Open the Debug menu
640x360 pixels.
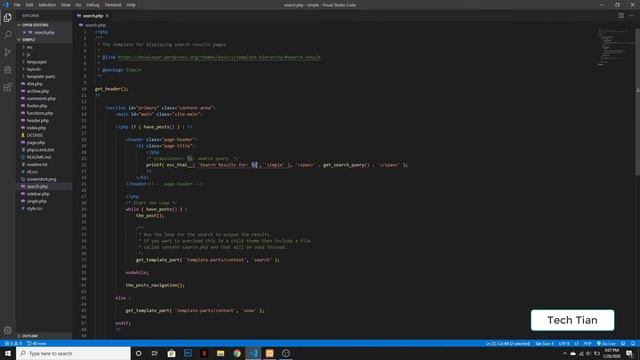coord(93,5)
